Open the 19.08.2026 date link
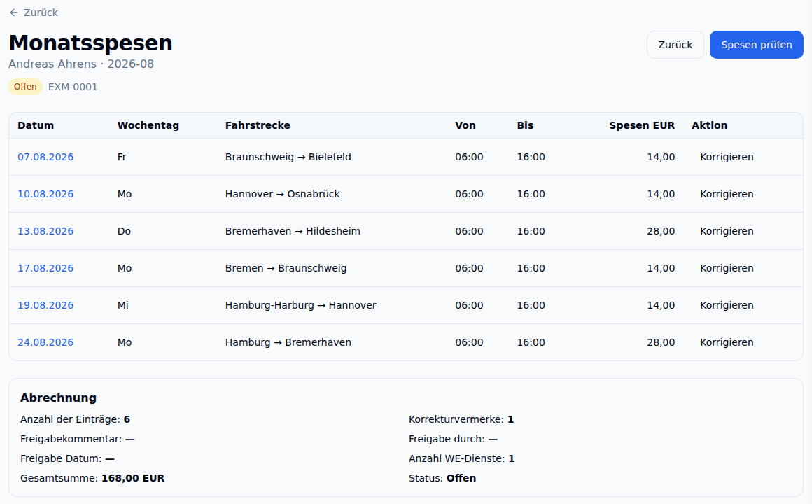 pos(45,306)
